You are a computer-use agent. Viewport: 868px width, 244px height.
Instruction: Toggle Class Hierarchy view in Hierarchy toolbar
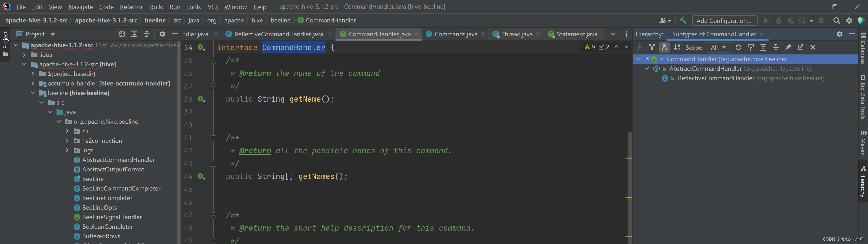(640, 47)
